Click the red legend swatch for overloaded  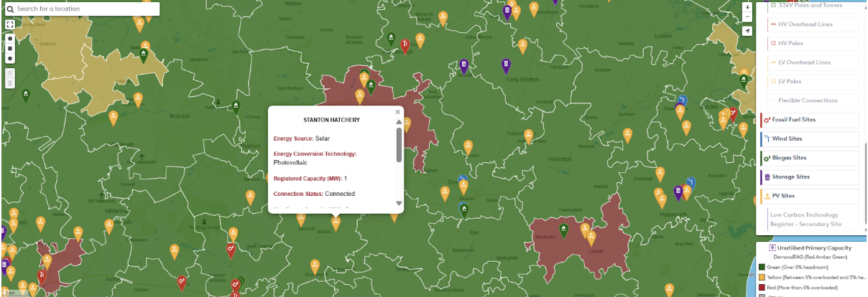click(762, 288)
